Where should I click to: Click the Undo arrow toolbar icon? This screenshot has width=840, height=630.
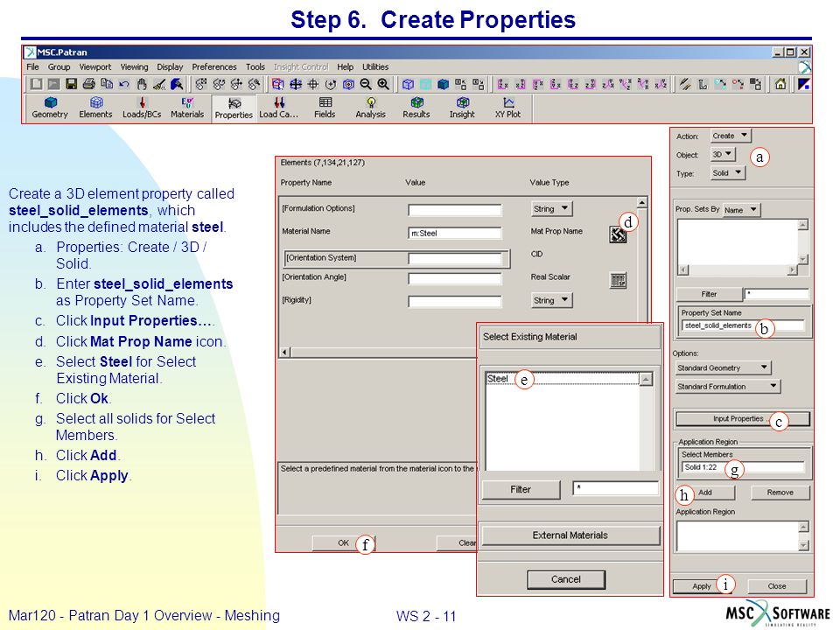coord(124,84)
